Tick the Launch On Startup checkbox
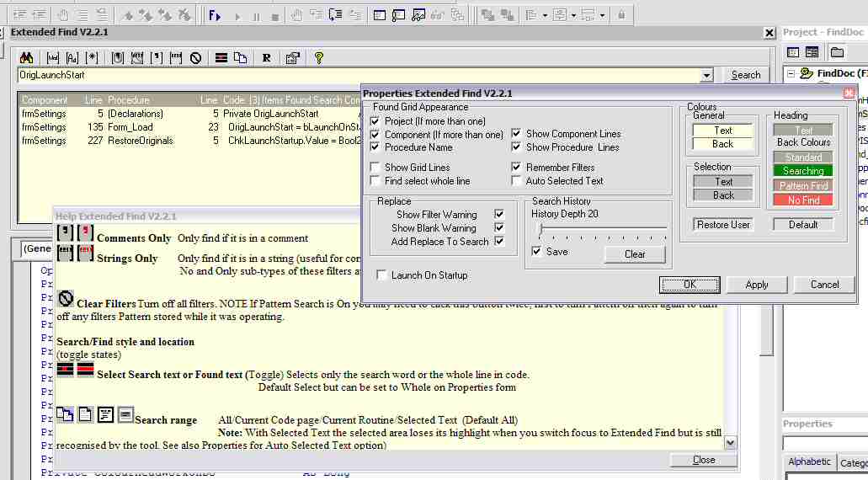Screen dimensions: 868x480 [x=382, y=275]
